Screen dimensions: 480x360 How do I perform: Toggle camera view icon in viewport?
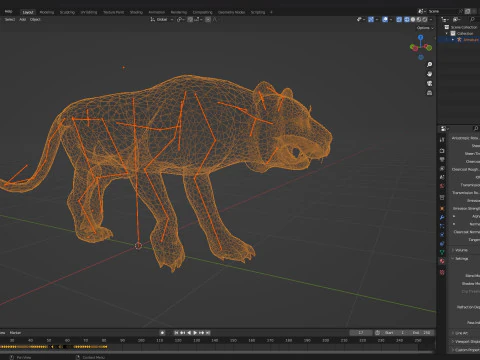(429, 83)
